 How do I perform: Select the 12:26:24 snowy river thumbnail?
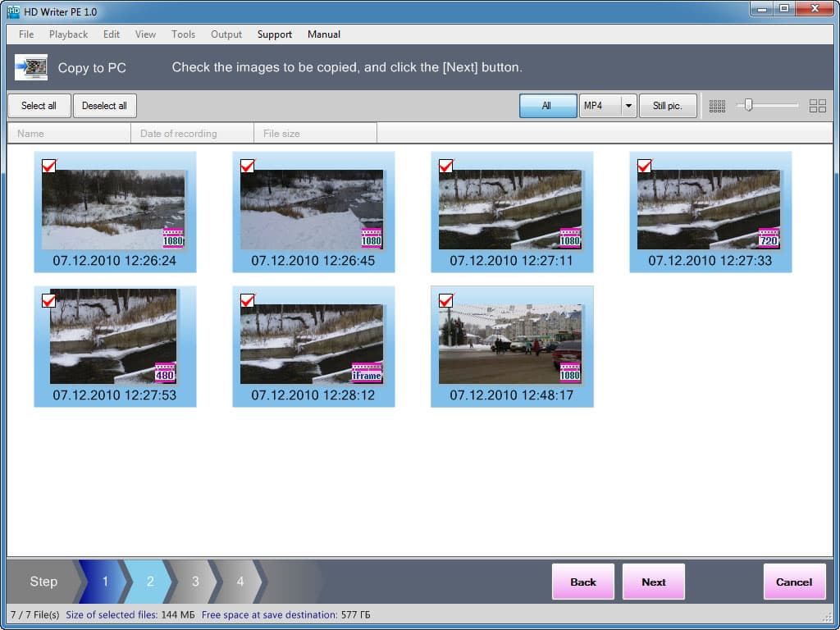coord(113,209)
